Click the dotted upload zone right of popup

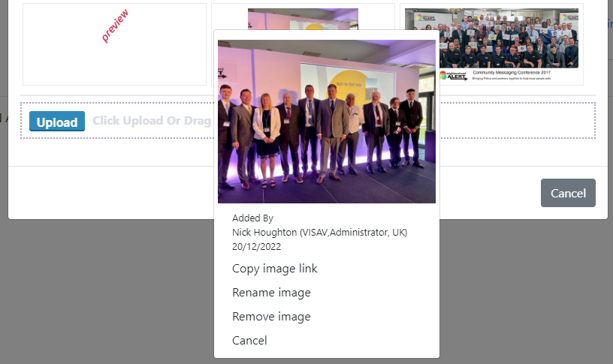(518, 120)
